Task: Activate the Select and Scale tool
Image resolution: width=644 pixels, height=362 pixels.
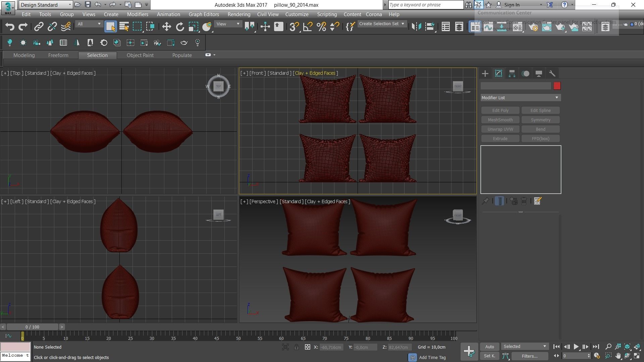Action: click(193, 27)
